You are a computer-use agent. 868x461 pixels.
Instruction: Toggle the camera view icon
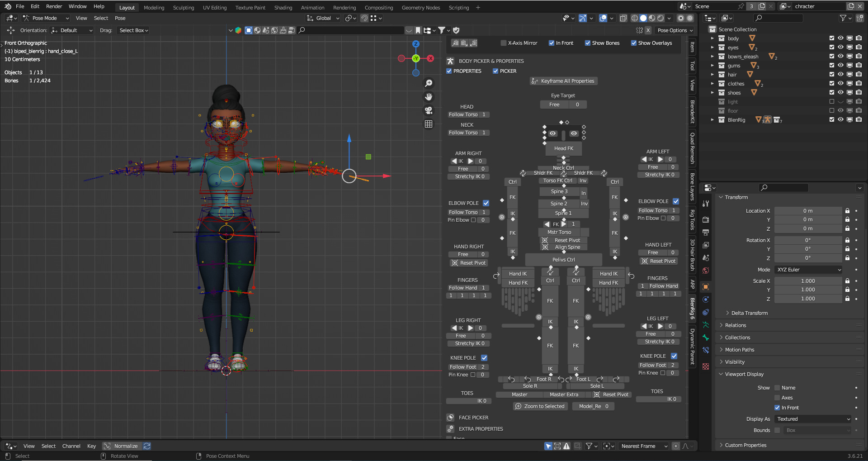coord(429,110)
